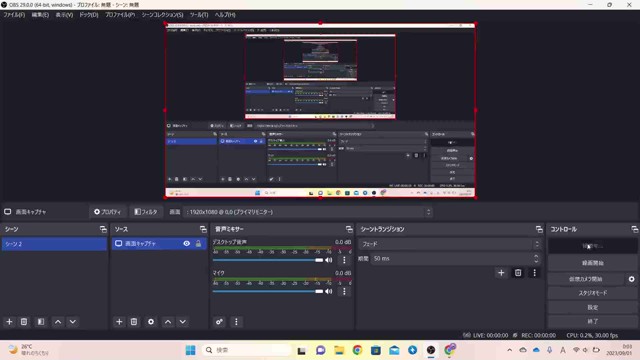640x360 pixels.
Task: Move source up with arrow icon
Action: click(168, 322)
